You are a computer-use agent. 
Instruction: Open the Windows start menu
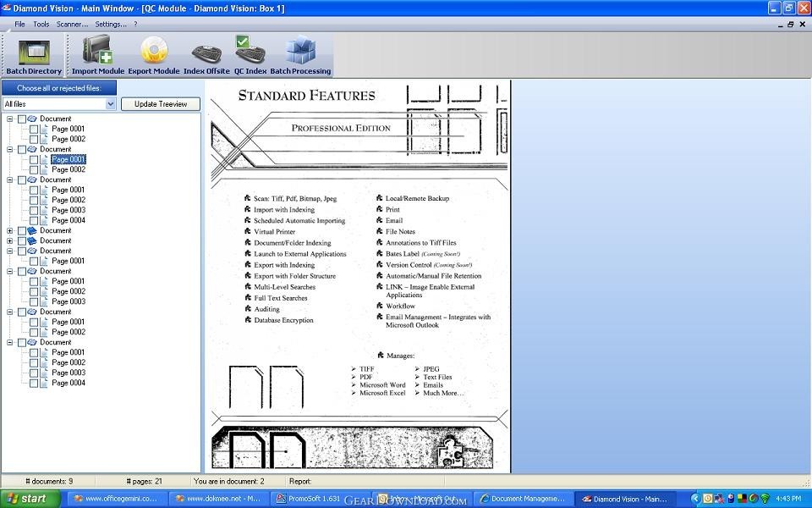(x=30, y=499)
